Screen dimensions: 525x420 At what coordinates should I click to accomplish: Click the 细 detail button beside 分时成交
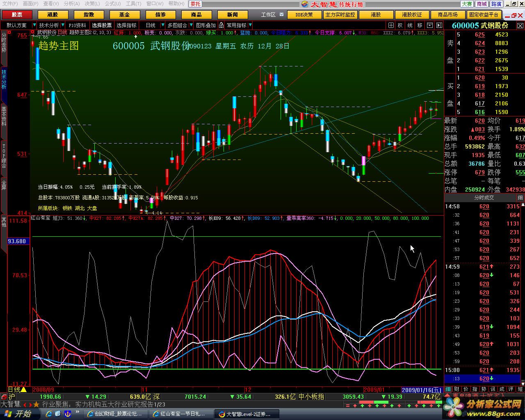click(520, 198)
